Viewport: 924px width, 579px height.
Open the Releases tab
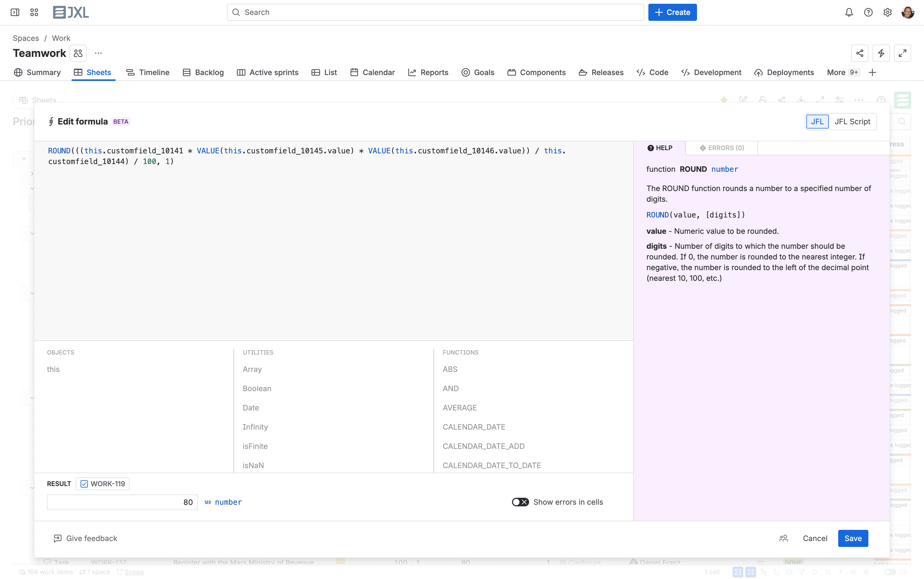(601, 72)
